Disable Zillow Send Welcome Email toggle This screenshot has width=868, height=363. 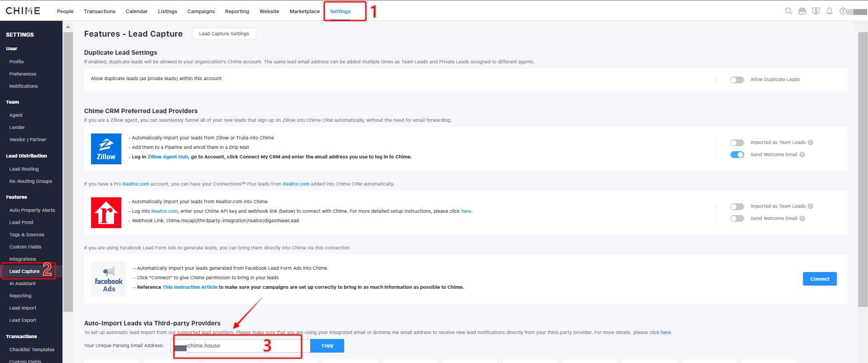pos(737,155)
